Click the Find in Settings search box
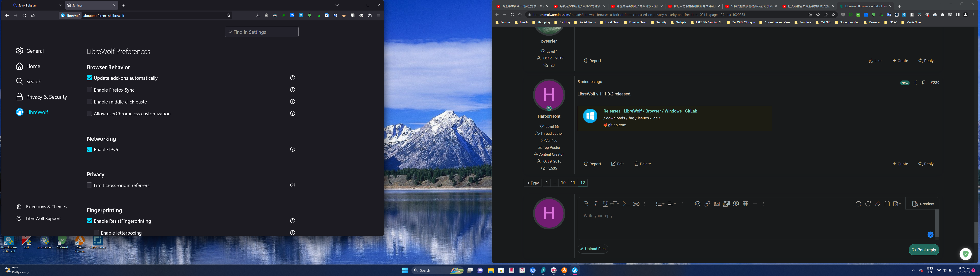 point(262,32)
